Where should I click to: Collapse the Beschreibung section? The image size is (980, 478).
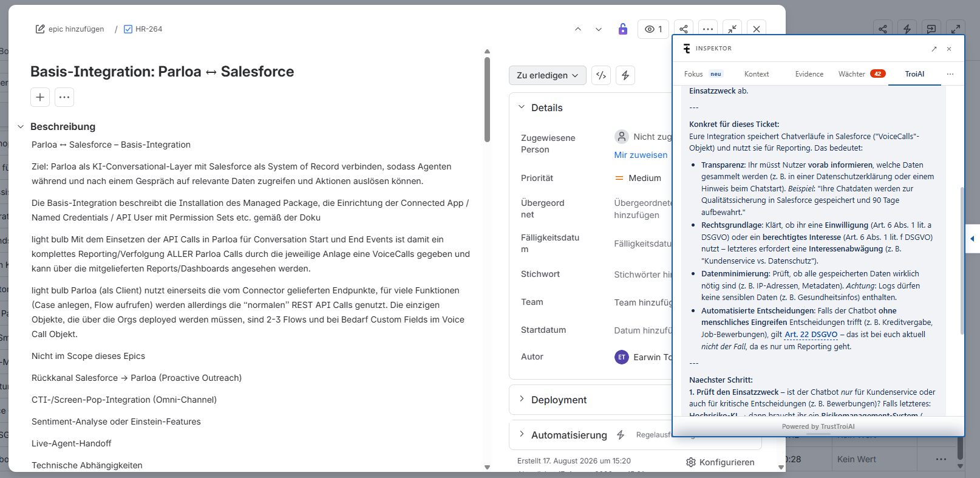[21, 127]
